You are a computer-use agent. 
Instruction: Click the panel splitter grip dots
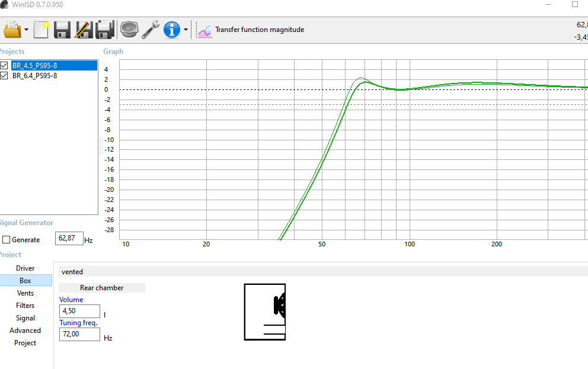tap(101, 145)
